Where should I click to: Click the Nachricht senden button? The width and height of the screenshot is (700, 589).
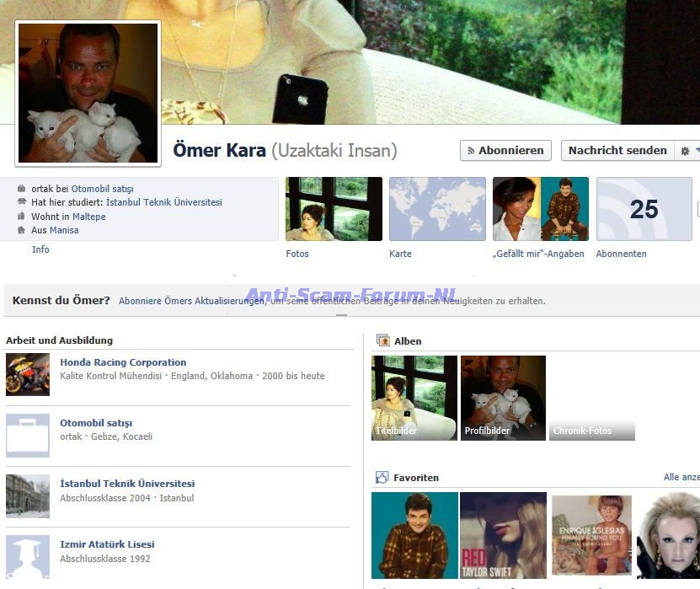click(x=617, y=151)
